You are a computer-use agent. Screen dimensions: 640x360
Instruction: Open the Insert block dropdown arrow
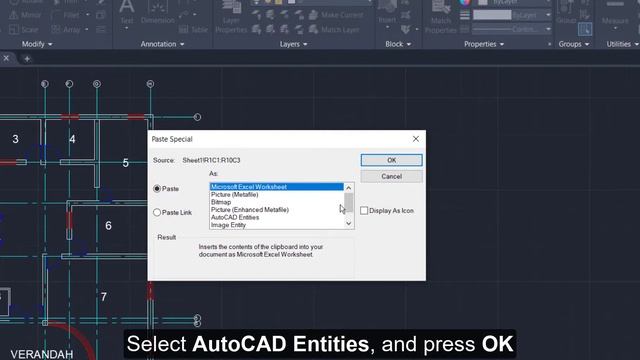coord(387,28)
